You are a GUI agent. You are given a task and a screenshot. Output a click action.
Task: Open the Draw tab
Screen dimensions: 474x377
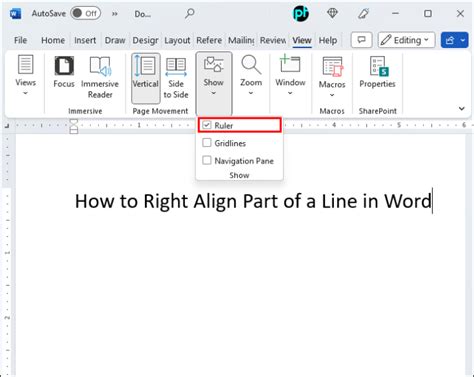point(115,40)
